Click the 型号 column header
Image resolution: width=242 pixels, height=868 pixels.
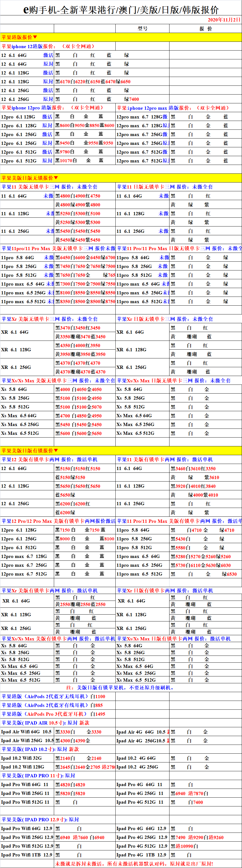click(x=142, y=29)
